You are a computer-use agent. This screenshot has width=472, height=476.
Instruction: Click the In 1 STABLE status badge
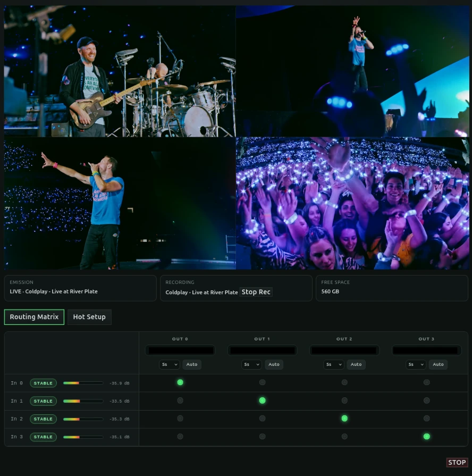coord(43,401)
